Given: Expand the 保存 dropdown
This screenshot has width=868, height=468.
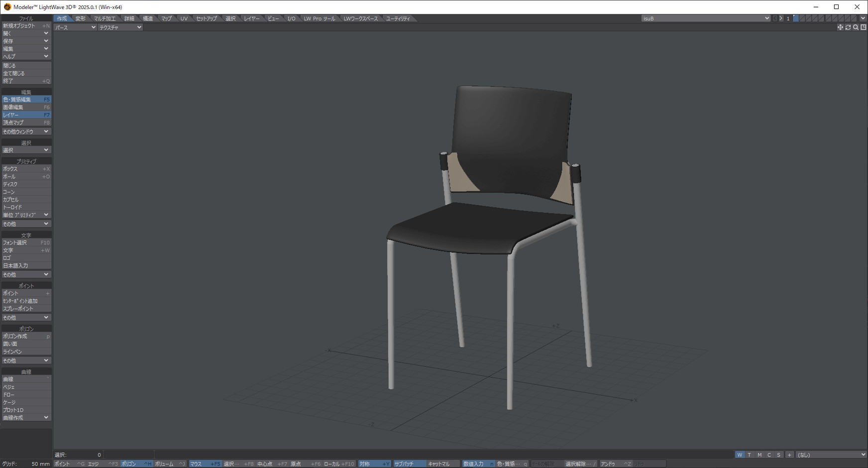Looking at the screenshot, I should coord(26,41).
